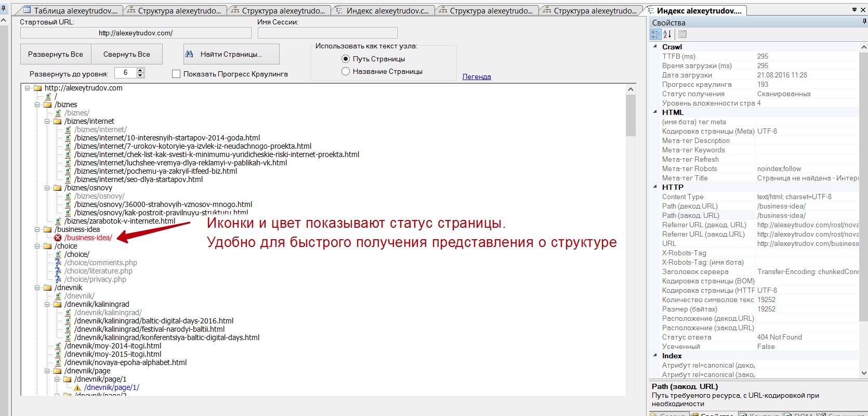Click the tree view vertical scrollbar thumb

click(x=630, y=115)
